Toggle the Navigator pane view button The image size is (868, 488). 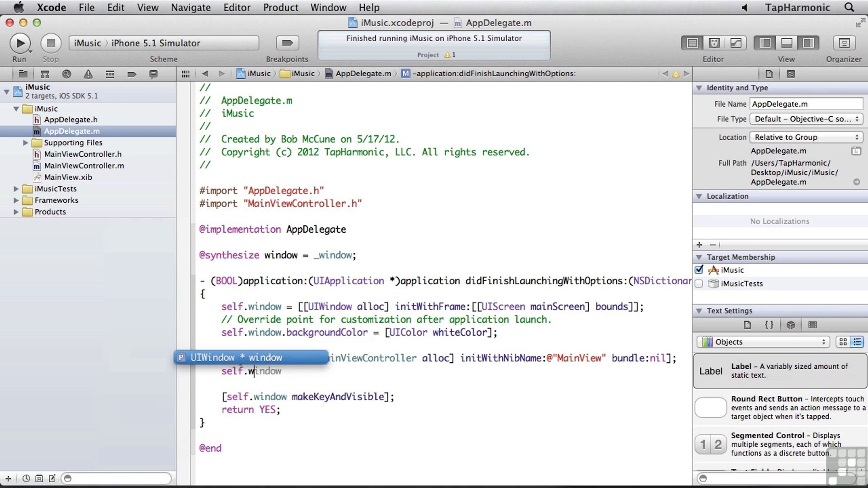(x=765, y=43)
